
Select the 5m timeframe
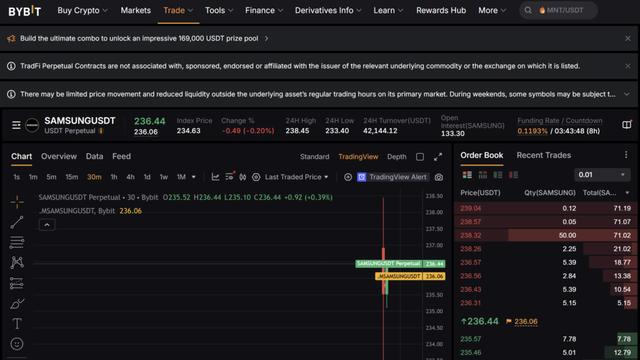[51, 177]
